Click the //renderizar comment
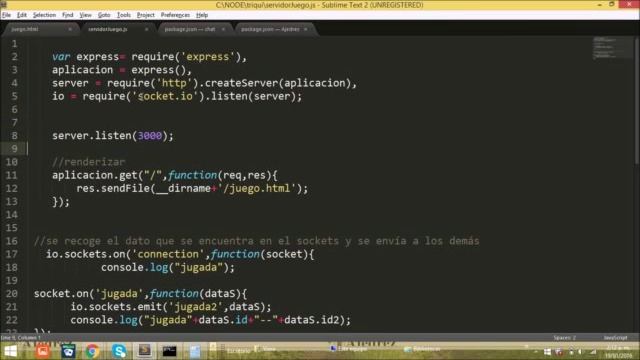The height and width of the screenshot is (360, 640). coord(89,162)
